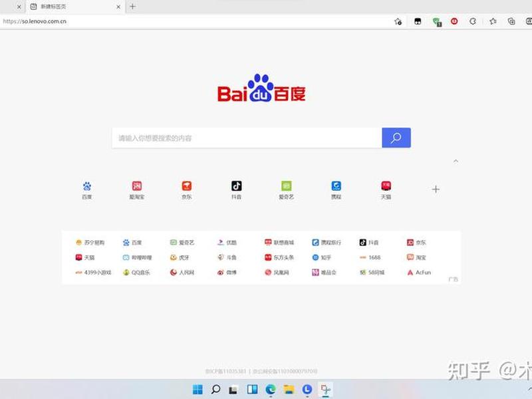Add a new shortcut with the plus icon
The width and height of the screenshot is (532, 399).
(436, 190)
